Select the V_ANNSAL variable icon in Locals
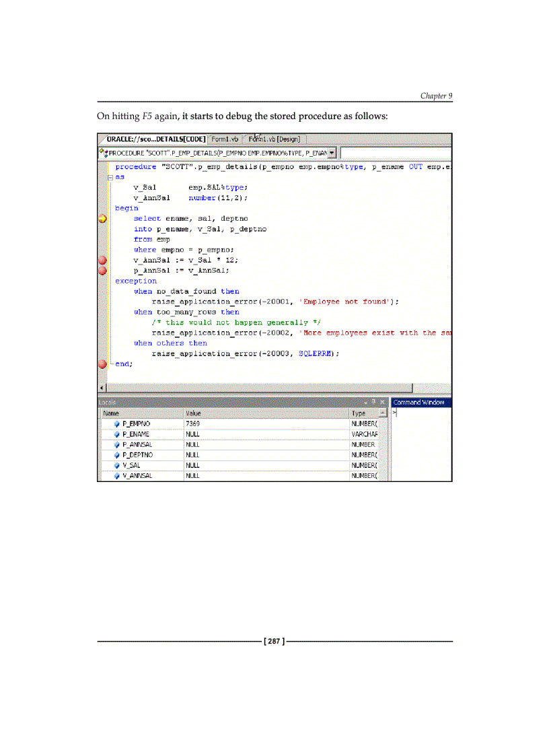 point(117,476)
